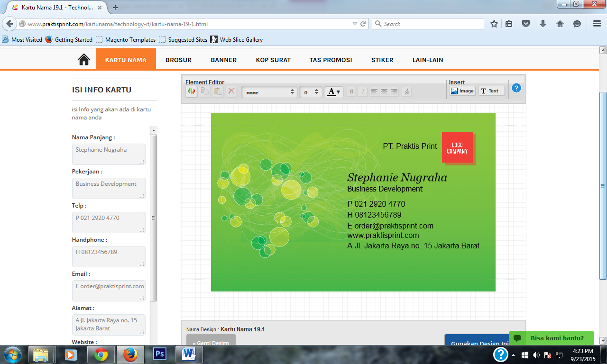Select the Jl. Jakarta Raya address text on card
This screenshot has height=364, width=607.
413,246
